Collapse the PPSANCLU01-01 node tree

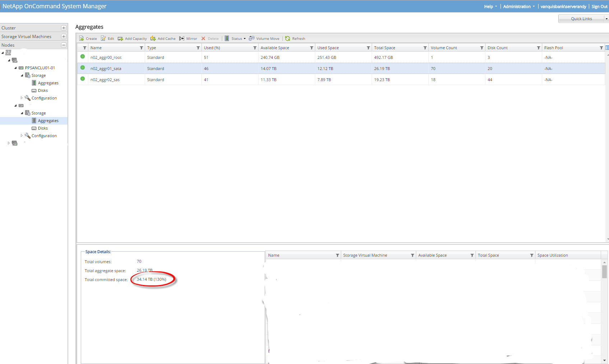[x=15, y=68]
